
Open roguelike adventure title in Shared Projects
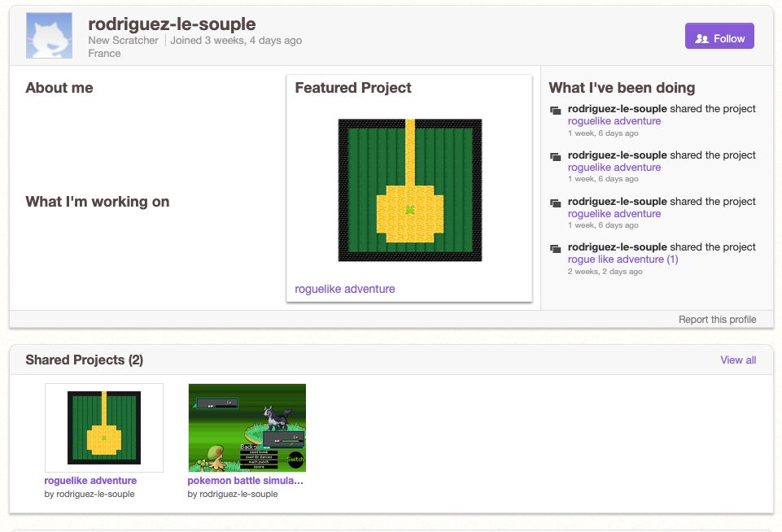[90, 481]
